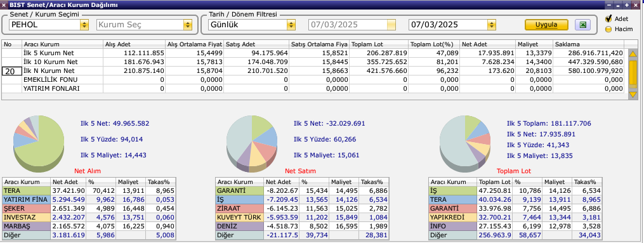This screenshot has height=243, width=644.
Task: Sort by the Alış Adet column header
Action: (x=135, y=44)
